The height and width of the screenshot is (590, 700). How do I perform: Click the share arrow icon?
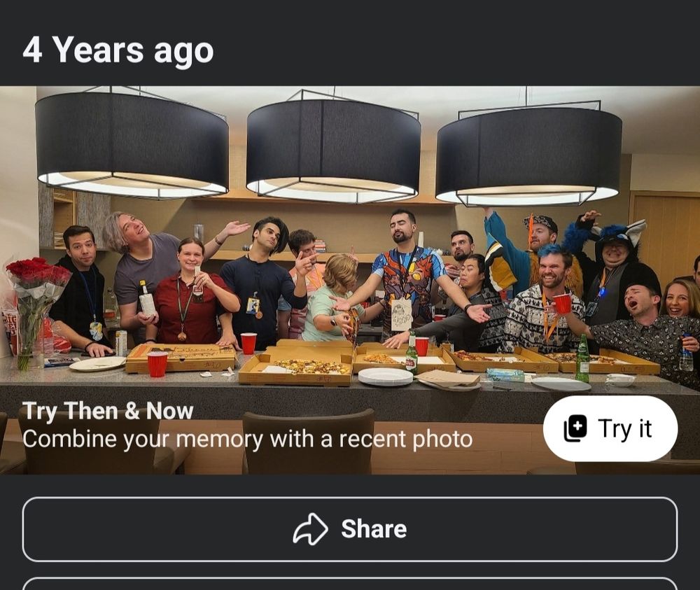tap(310, 529)
